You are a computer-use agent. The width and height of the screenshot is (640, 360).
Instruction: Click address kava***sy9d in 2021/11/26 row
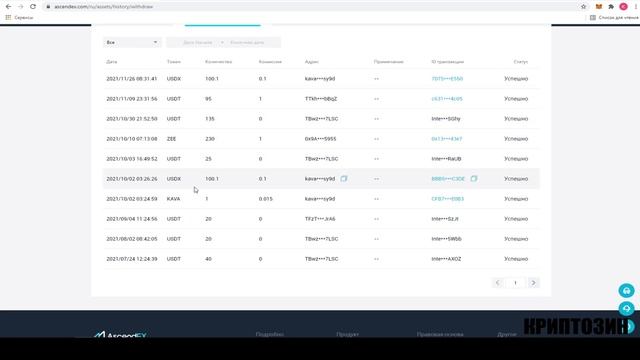pyautogui.click(x=320, y=78)
